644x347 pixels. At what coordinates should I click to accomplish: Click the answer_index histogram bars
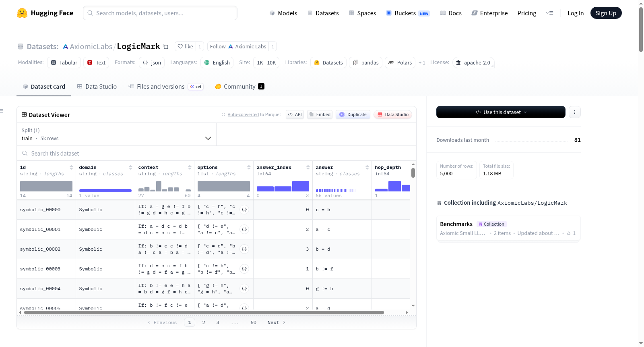pyautogui.click(x=283, y=186)
